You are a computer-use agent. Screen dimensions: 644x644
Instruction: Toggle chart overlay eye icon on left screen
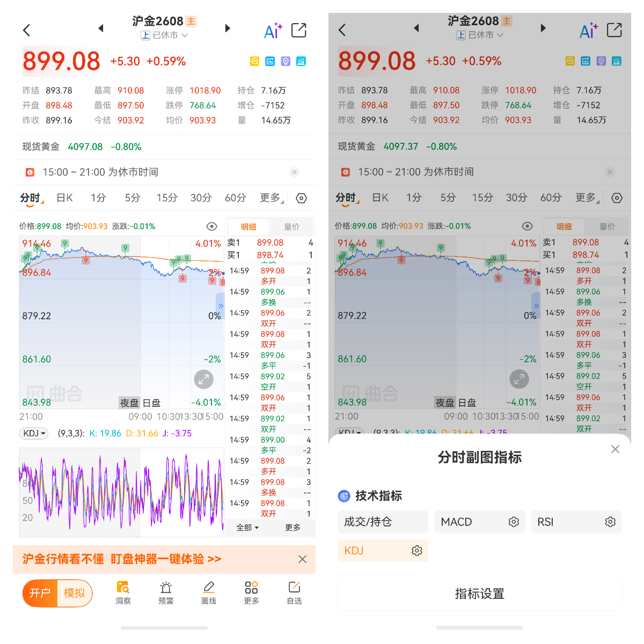pos(212,226)
